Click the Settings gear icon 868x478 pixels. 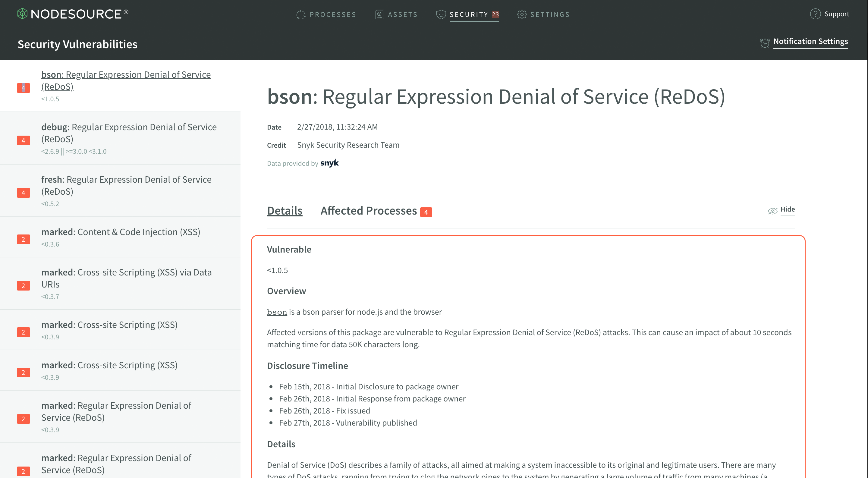tap(522, 14)
